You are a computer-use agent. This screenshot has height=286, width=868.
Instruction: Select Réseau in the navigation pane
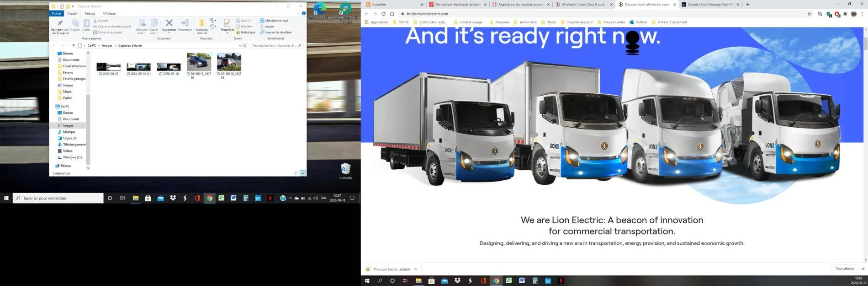point(63,166)
